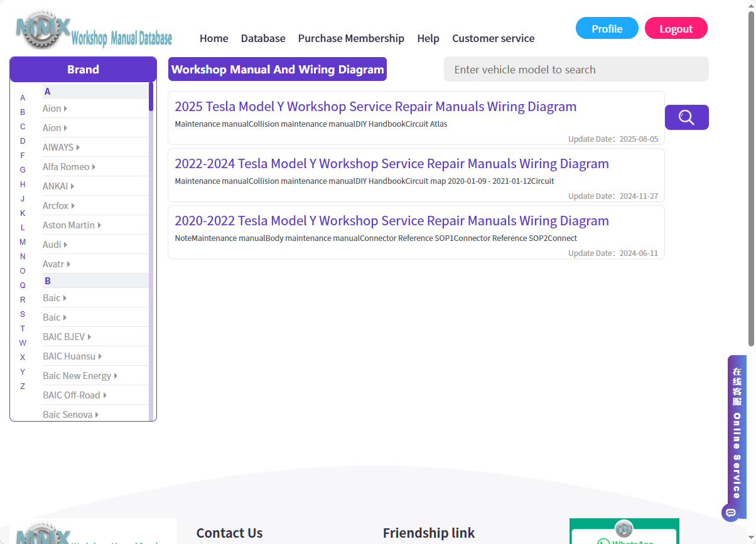Viewport: 756px width, 544px height.
Task: Click the magnifier search button
Action: [x=686, y=117]
